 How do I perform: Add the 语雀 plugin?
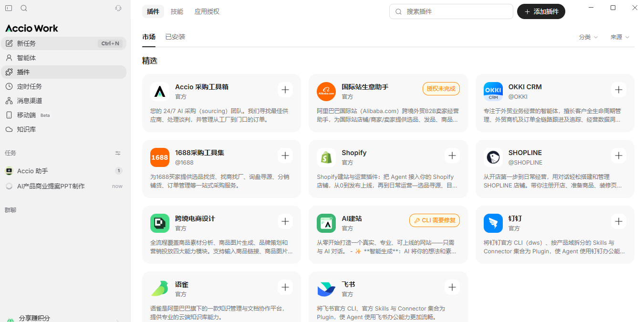pos(285,287)
